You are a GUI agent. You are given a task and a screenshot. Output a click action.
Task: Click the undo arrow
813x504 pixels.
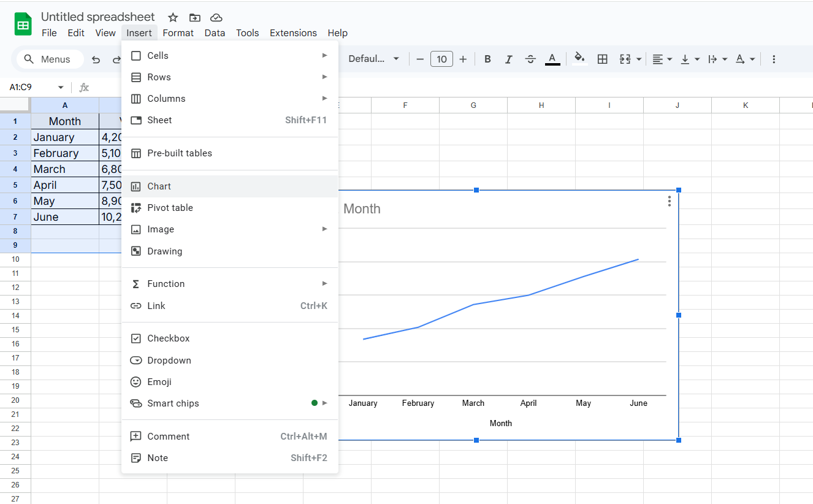tap(96, 59)
